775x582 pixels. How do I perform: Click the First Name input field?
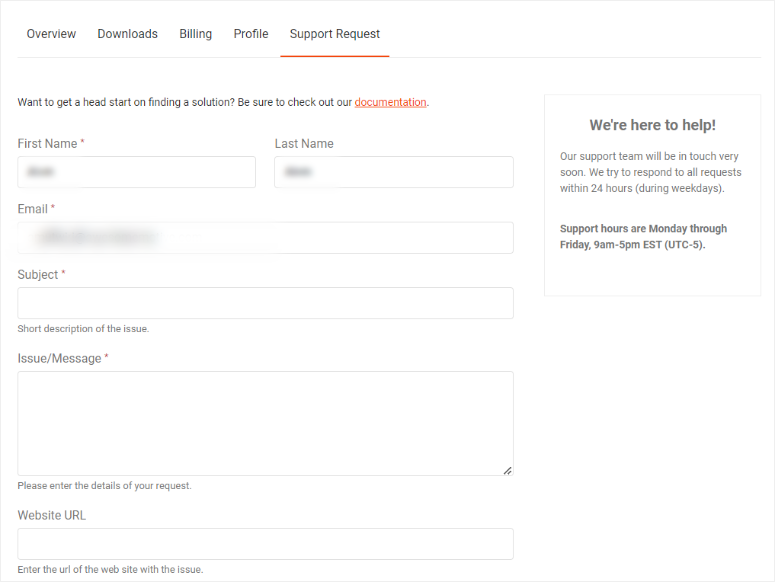136,172
